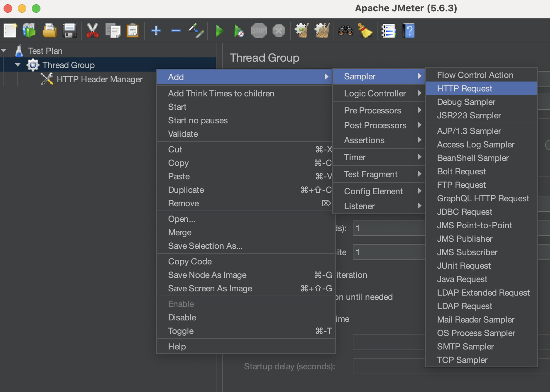The image size is (550, 392).
Task: Expand the Post Processors submenu
Action: point(378,125)
